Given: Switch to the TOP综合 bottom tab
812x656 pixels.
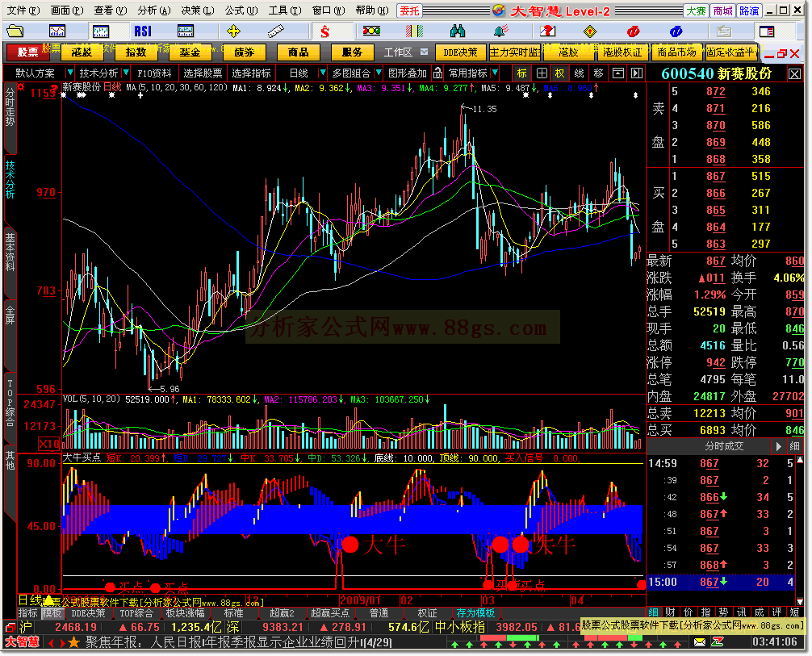Looking at the screenshot, I should coord(136,613).
